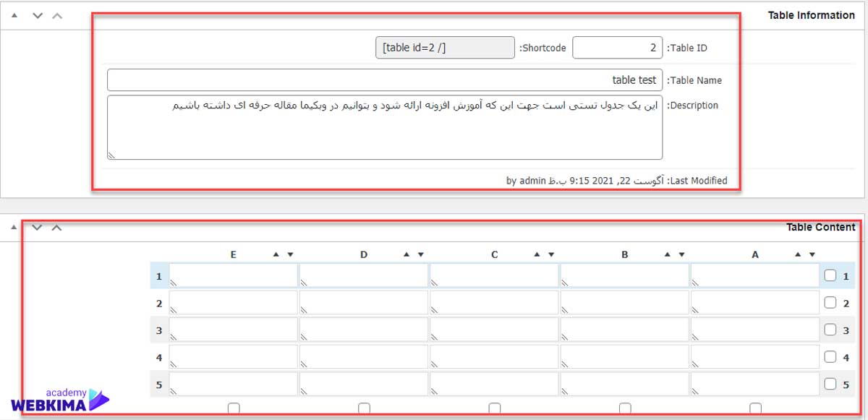Click cell in column E, row 5

(234, 384)
